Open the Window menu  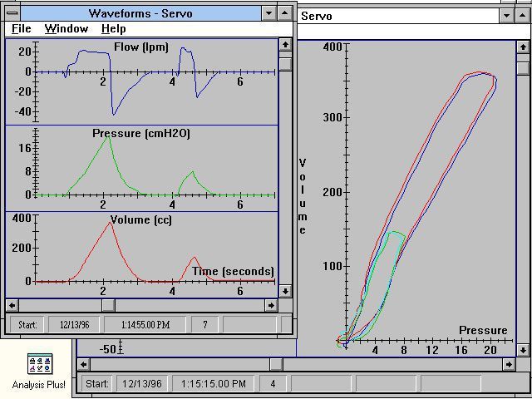click(66, 28)
